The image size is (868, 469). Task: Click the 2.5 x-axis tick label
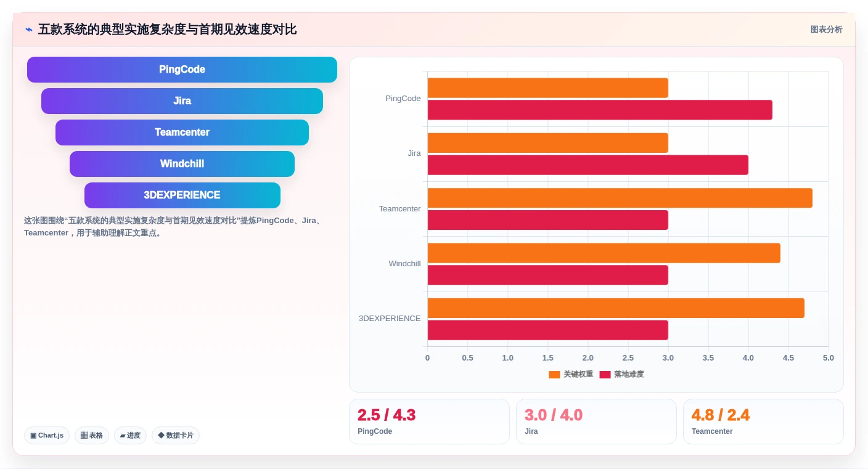[628, 358]
